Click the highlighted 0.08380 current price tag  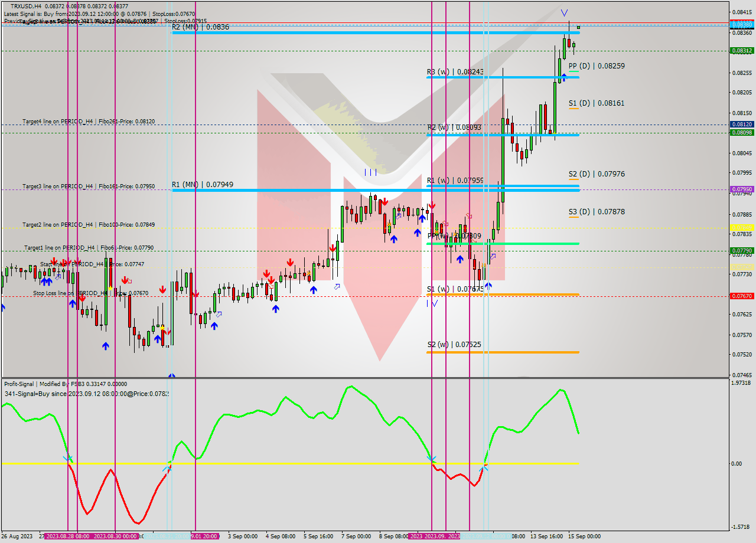click(x=742, y=25)
